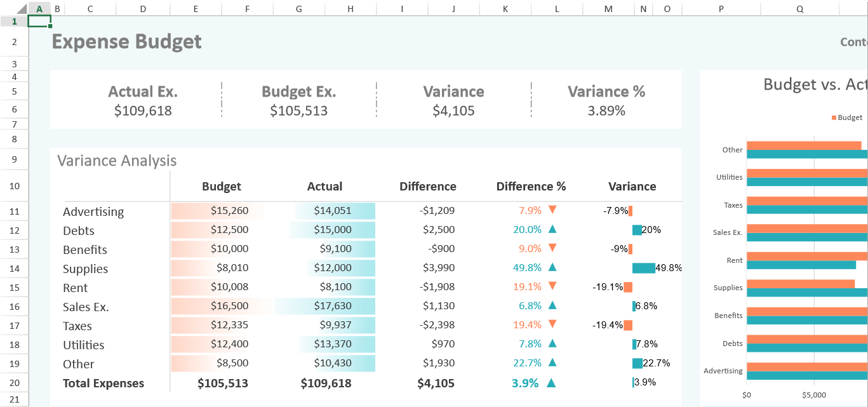Image resolution: width=868 pixels, height=407 pixels.
Task: Click the down triangle next to Taxes 19.4%
Action: (x=552, y=324)
